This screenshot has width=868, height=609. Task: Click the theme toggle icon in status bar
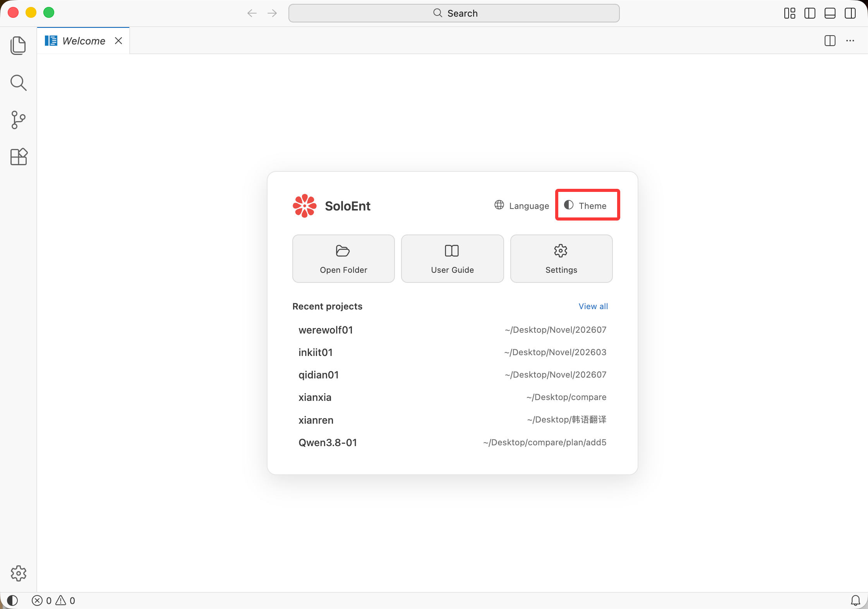12,600
